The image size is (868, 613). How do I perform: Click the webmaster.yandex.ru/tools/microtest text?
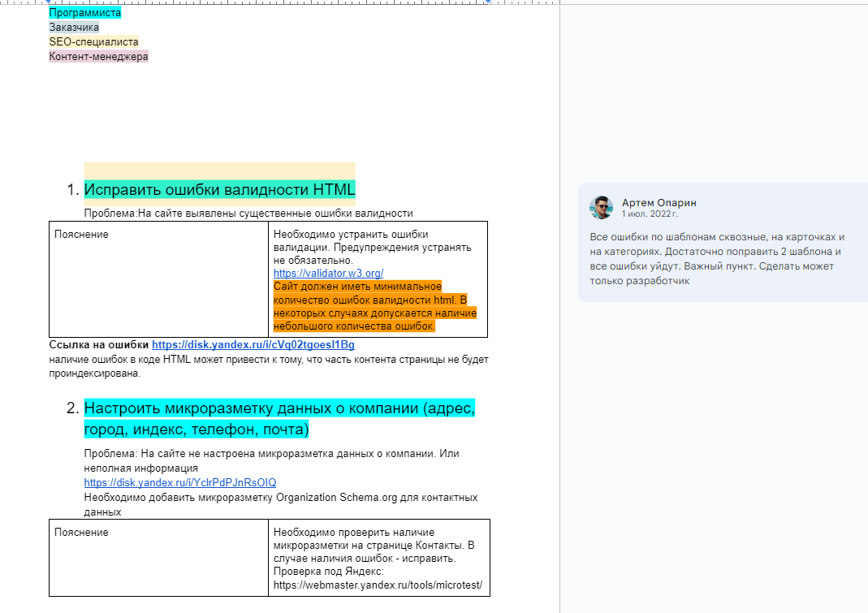[x=378, y=585]
